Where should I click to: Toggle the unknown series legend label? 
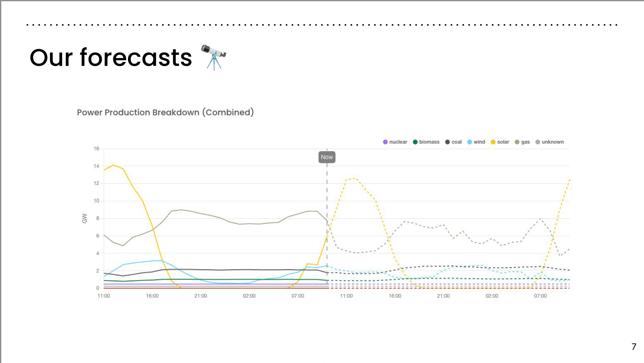553,142
